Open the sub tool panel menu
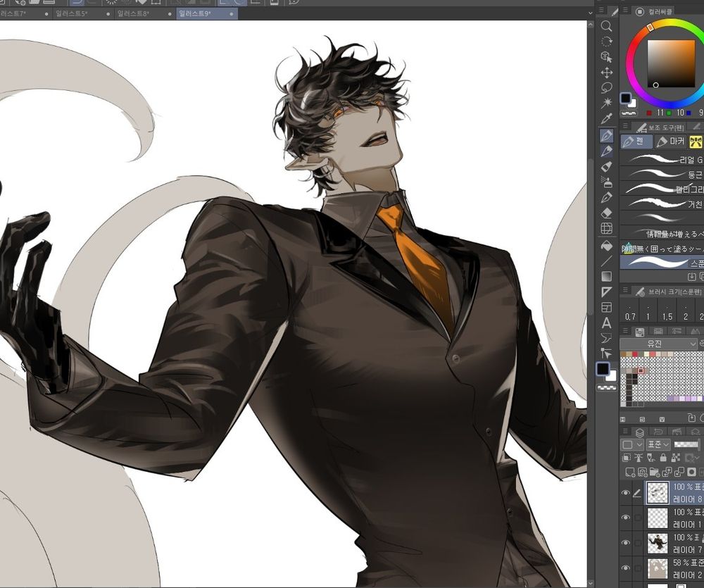 pos(624,126)
